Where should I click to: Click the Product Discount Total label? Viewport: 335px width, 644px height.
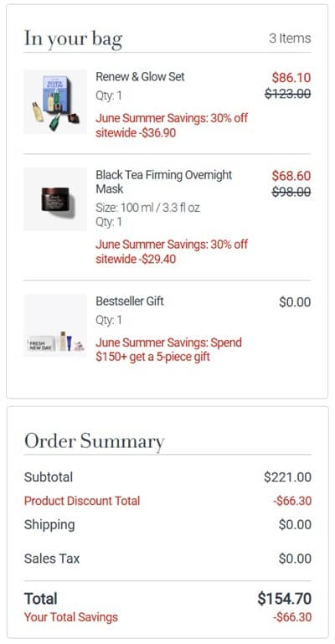pyautogui.click(x=82, y=501)
